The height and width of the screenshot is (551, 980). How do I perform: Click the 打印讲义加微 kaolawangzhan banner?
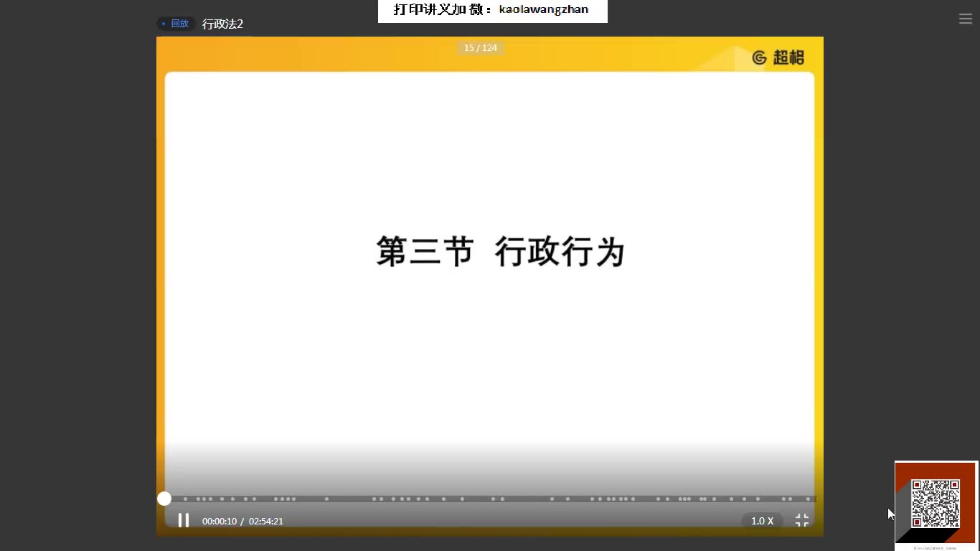pyautogui.click(x=492, y=10)
